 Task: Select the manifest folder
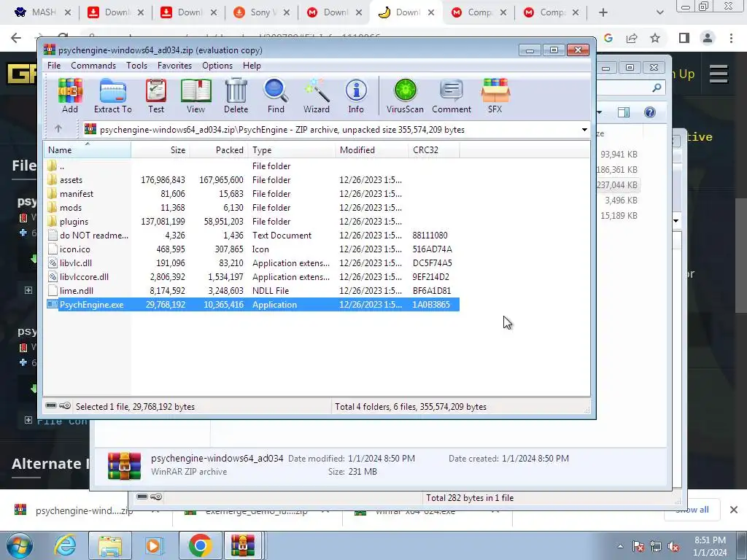click(x=252, y=194)
